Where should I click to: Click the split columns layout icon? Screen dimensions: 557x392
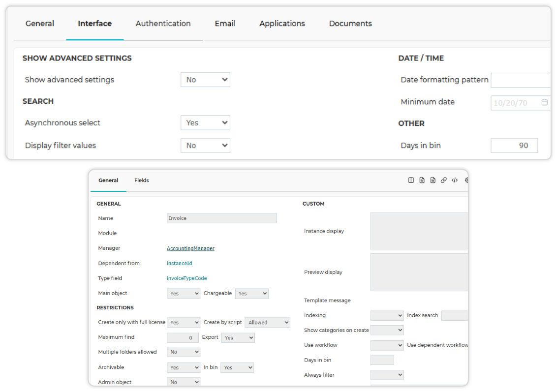pos(411,181)
